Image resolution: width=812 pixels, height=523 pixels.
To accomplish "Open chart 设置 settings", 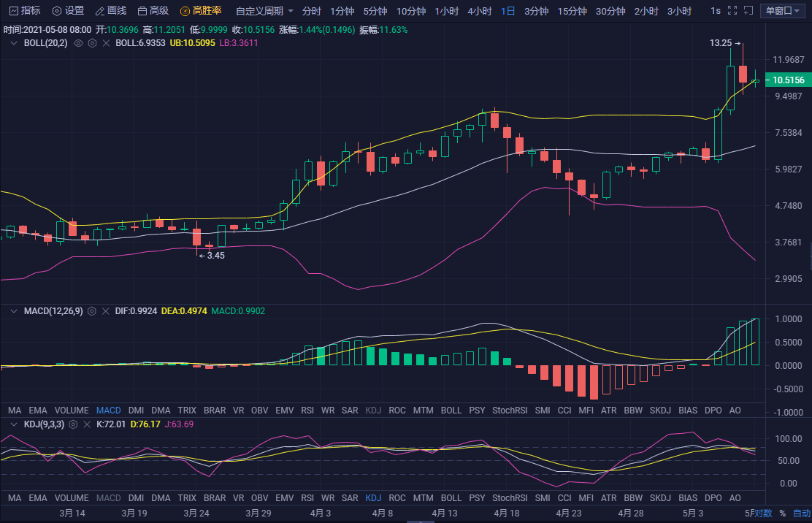I will [x=67, y=11].
